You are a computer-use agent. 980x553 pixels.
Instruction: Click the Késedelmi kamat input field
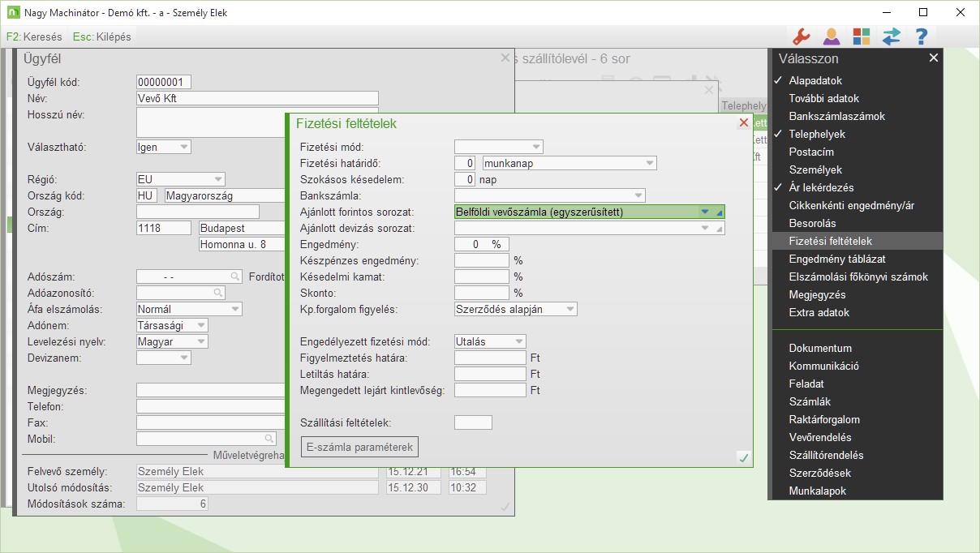[481, 276]
